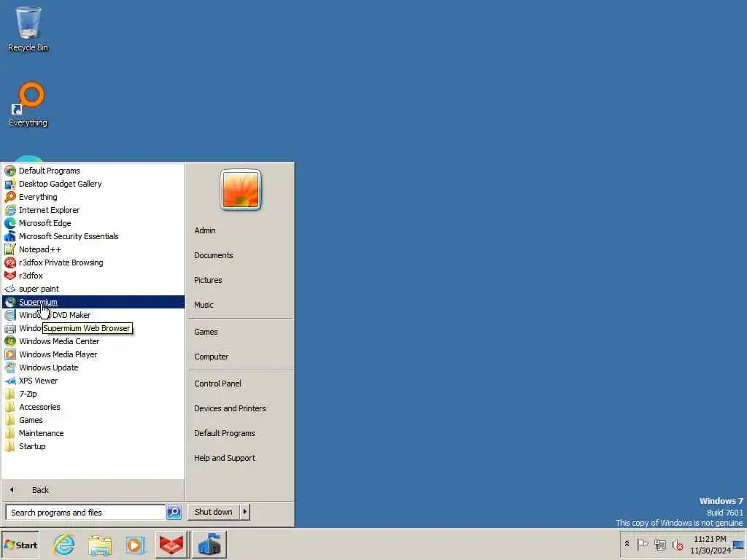This screenshot has height=560, width=747.
Task: Open Action Center flag icon
Action: pyautogui.click(x=642, y=544)
